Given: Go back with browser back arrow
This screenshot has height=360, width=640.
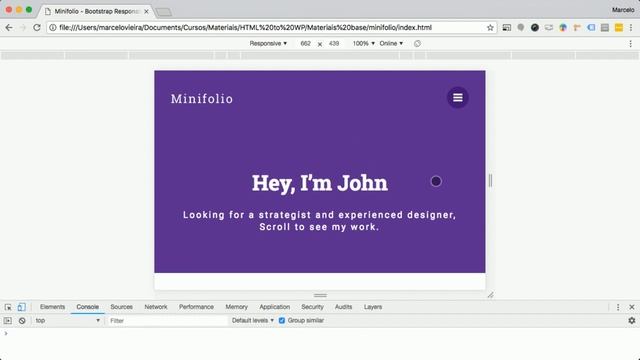Looking at the screenshot, I should click(x=9, y=28).
